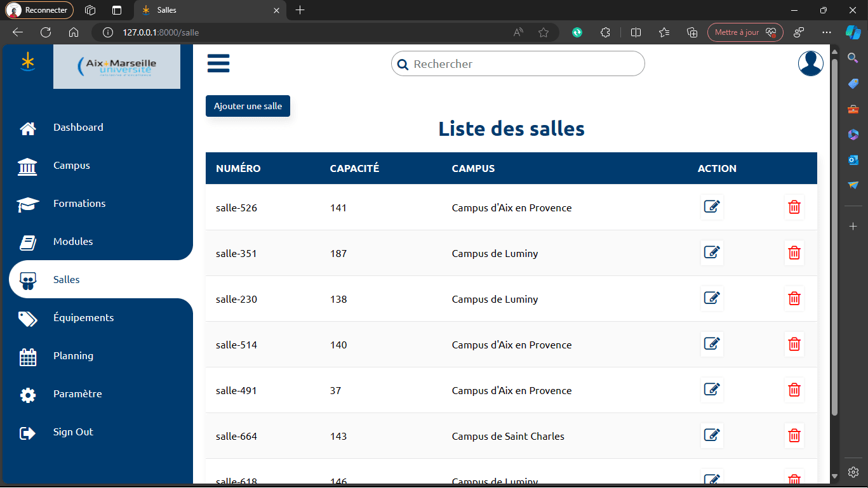Click the browser address bar URL
Image resolution: width=868 pixels, height=488 pixels.
tap(161, 32)
